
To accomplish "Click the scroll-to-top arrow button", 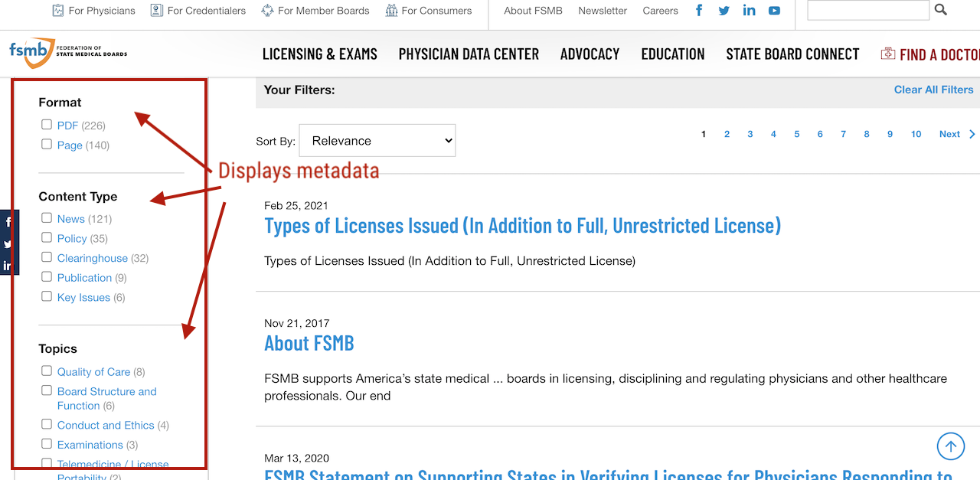I will (x=951, y=446).
